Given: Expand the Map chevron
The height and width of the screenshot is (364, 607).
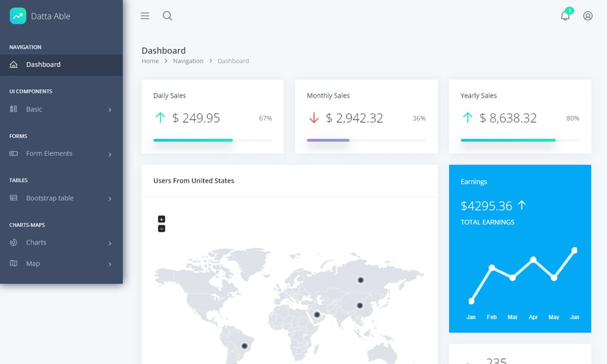Looking at the screenshot, I should coord(110,264).
